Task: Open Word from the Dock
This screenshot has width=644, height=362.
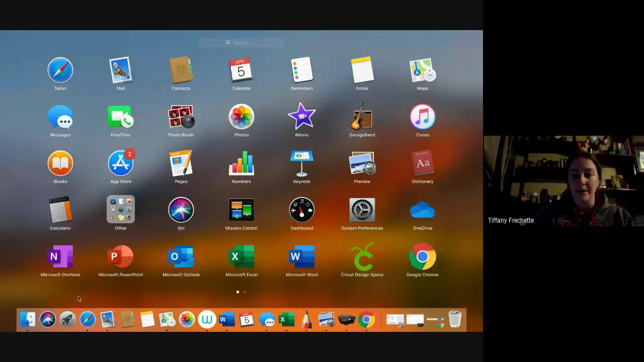Action: click(x=227, y=319)
